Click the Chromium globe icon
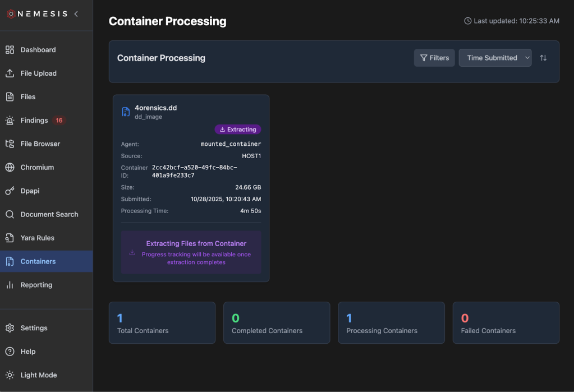The width and height of the screenshot is (574, 392). point(10,168)
